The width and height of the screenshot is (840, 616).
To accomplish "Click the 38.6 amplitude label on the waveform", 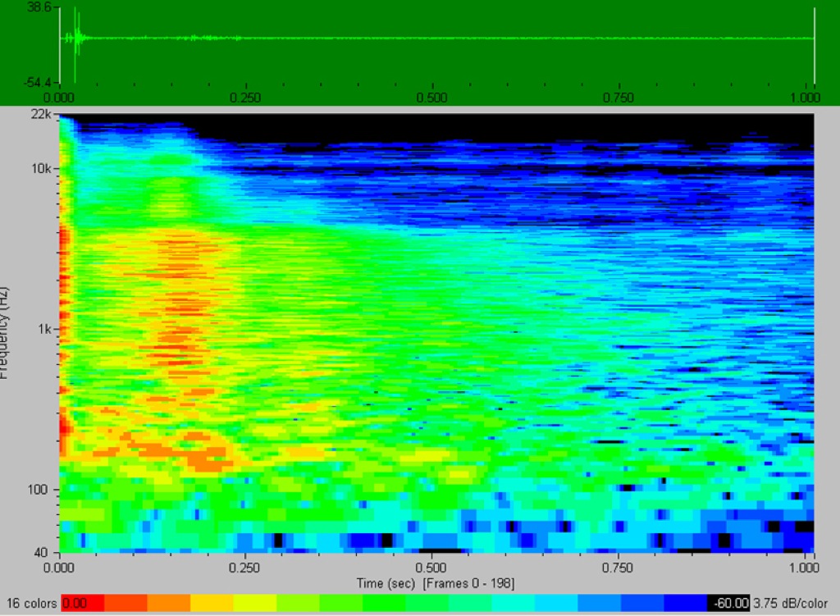I will pos(39,7).
